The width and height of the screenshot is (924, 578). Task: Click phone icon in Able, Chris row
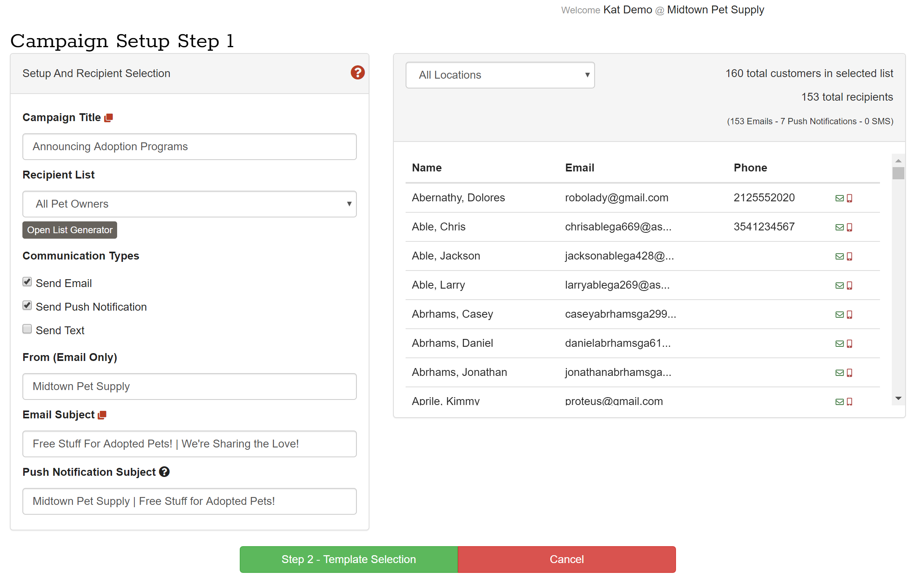(x=849, y=227)
